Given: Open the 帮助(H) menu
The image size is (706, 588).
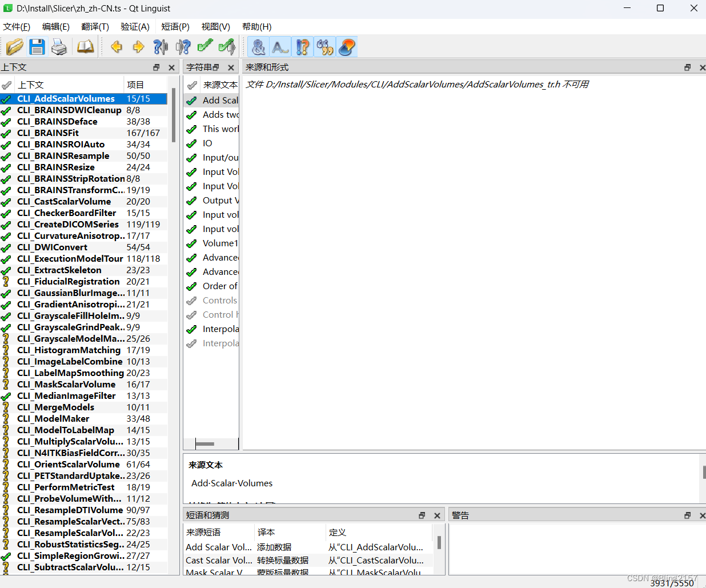Looking at the screenshot, I should (257, 27).
